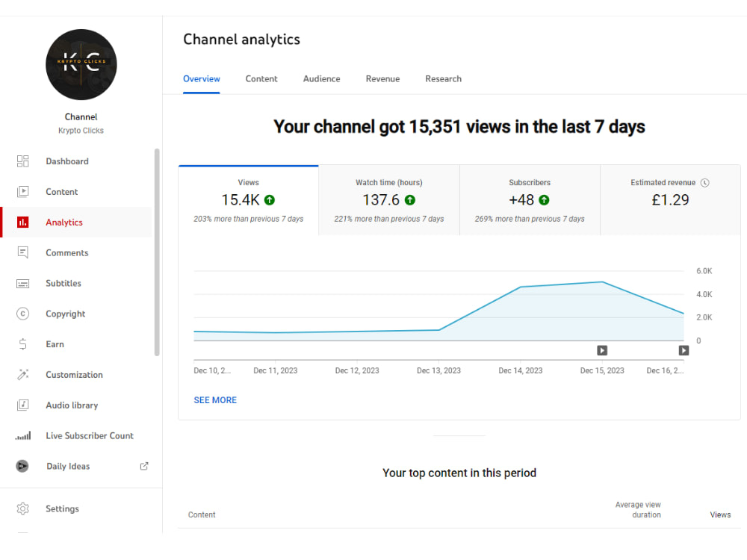Open Settings label at sidebar bottom

pyautogui.click(x=63, y=509)
